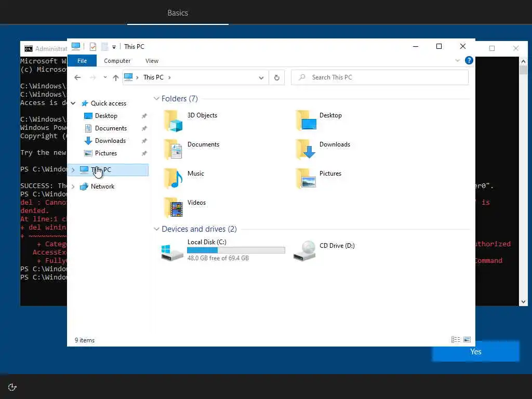Screen dimensions: 532x399
Task: Select the Local Disk (C:) drive icon
Action: pyautogui.click(x=172, y=252)
